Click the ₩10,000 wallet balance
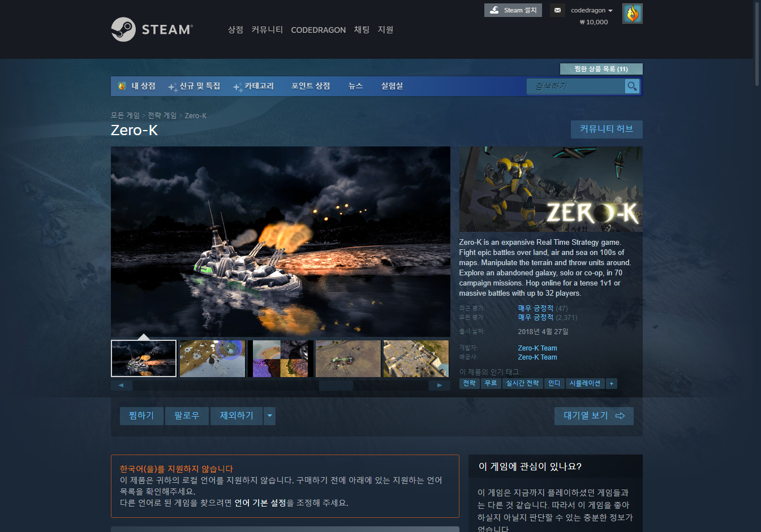761x532 pixels. tap(594, 22)
